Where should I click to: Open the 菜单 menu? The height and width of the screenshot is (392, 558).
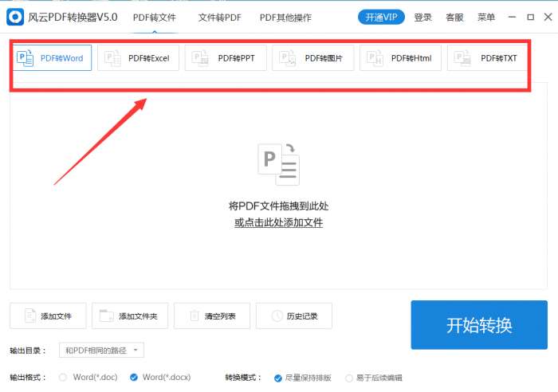(485, 17)
